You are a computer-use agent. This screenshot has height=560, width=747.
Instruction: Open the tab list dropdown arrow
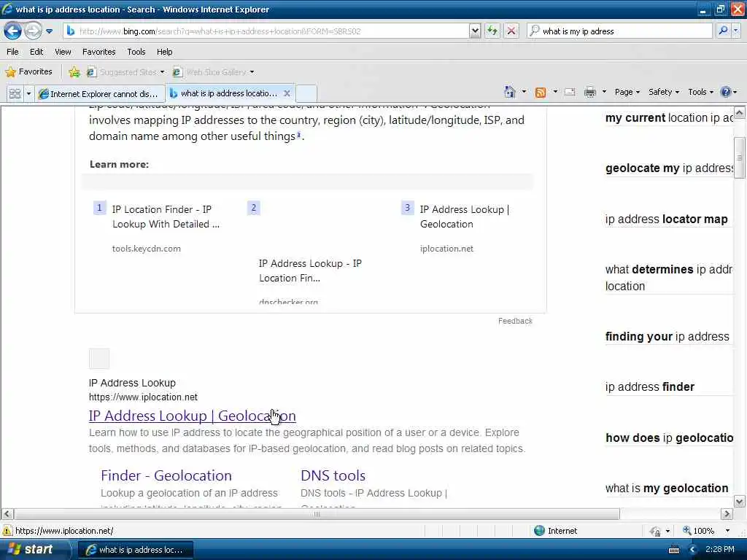tap(28, 94)
